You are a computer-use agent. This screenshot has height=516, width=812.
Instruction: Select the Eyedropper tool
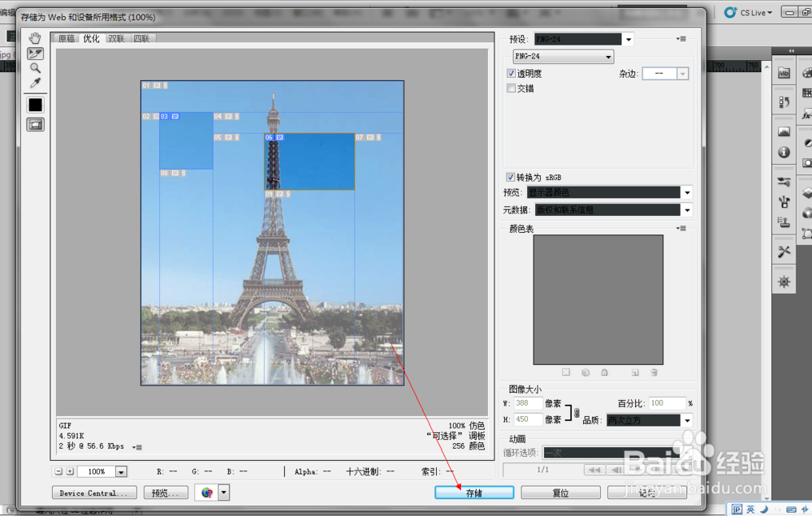tap(35, 83)
